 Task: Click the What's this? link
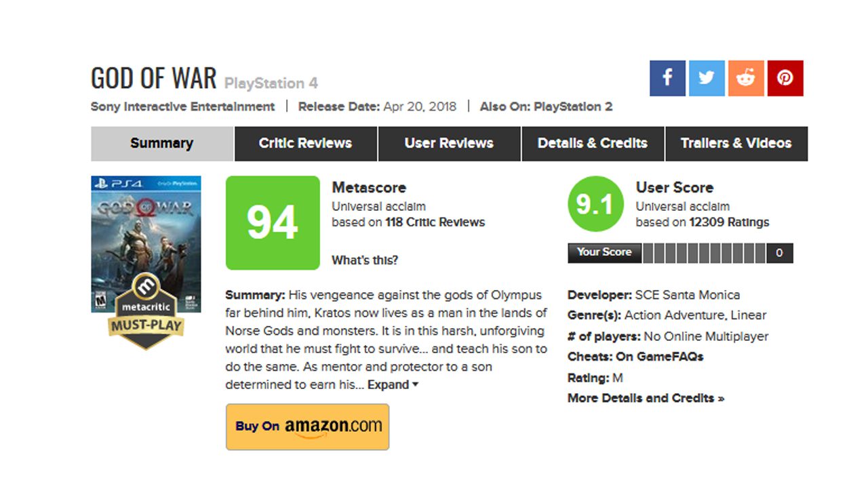[365, 260]
